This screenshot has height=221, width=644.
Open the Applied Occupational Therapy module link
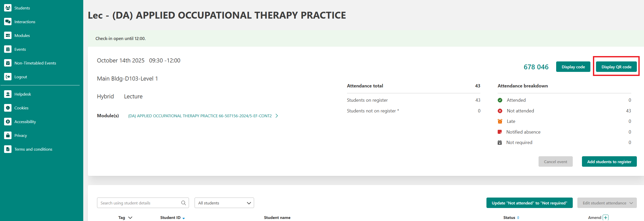coord(200,116)
